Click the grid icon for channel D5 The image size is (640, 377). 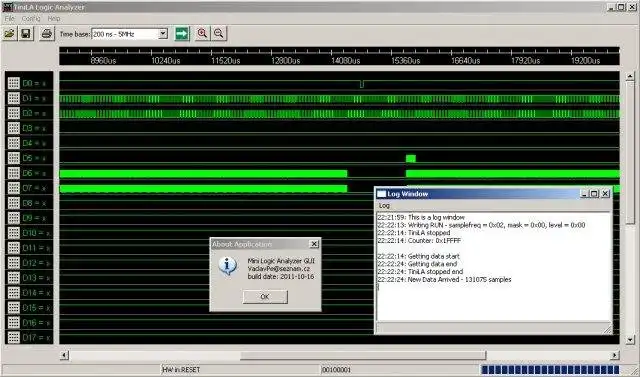(13, 158)
